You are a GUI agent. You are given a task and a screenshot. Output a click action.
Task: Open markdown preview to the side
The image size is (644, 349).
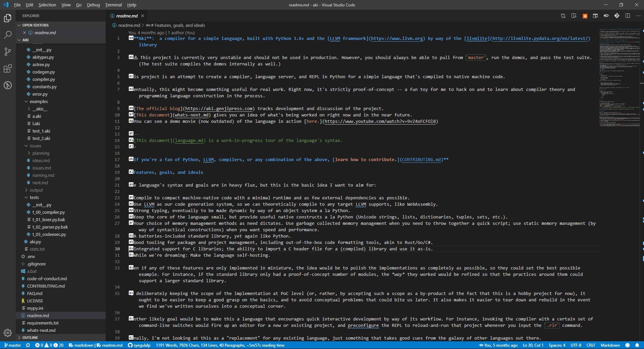tap(574, 16)
